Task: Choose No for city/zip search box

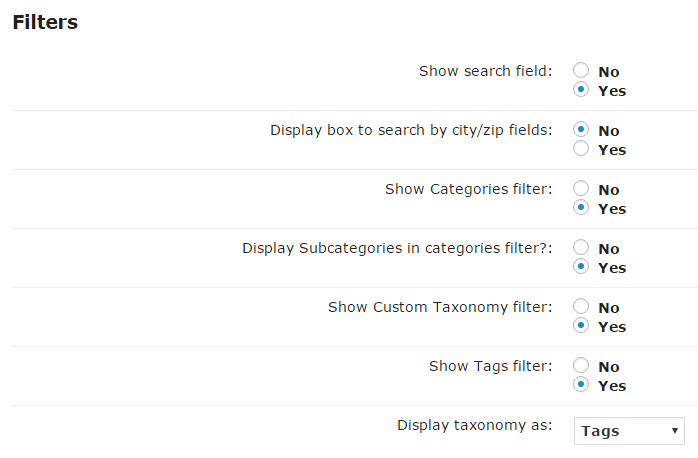Action: (x=580, y=130)
